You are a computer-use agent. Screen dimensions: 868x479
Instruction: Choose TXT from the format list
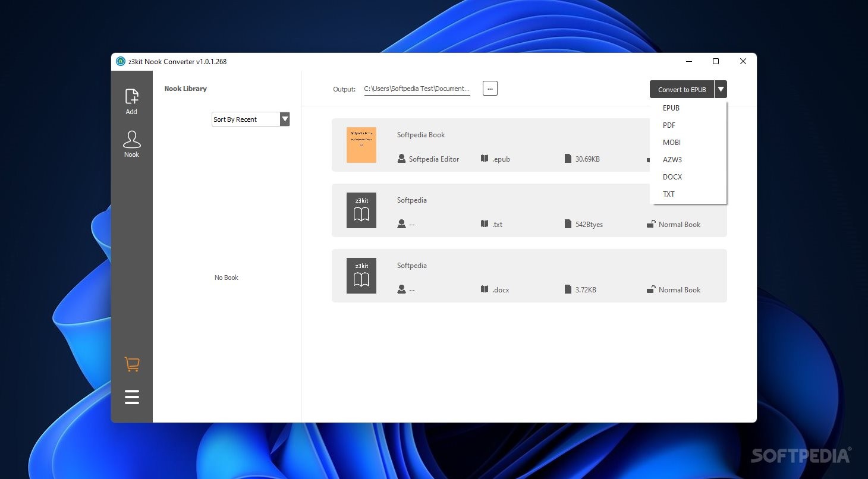coord(669,194)
